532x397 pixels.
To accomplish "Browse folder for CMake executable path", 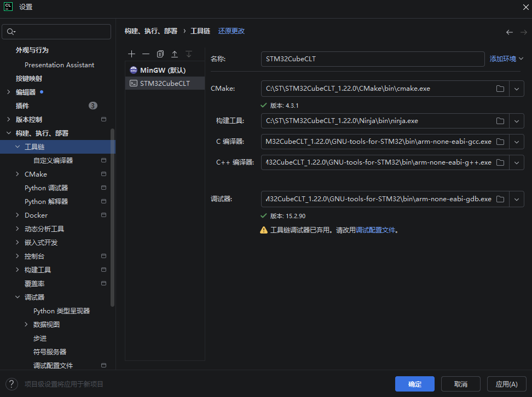I will tap(500, 89).
